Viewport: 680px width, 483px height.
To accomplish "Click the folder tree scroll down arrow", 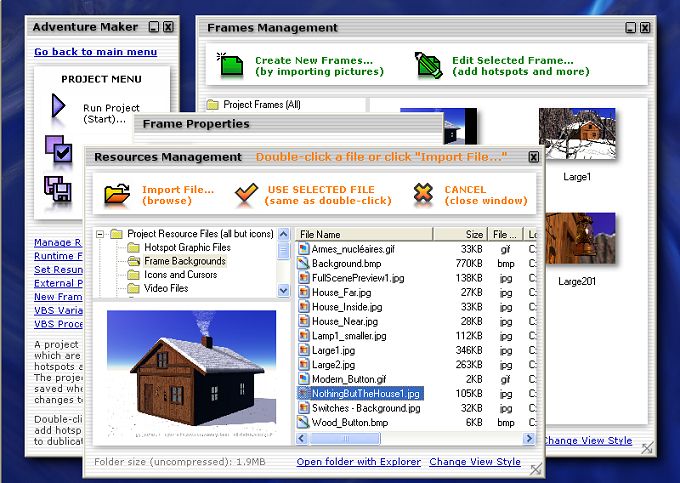I will pos(283,290).
